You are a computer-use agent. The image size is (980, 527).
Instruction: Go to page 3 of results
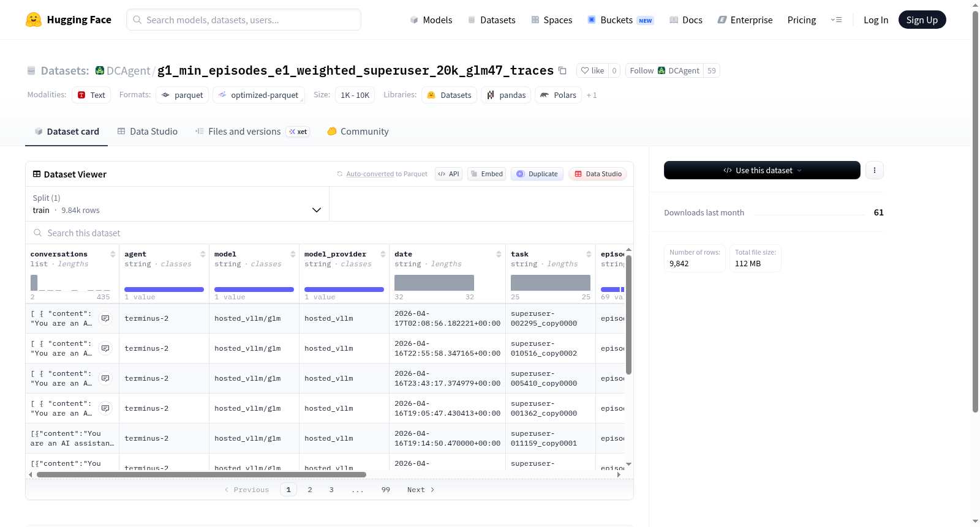pos(331,490)
